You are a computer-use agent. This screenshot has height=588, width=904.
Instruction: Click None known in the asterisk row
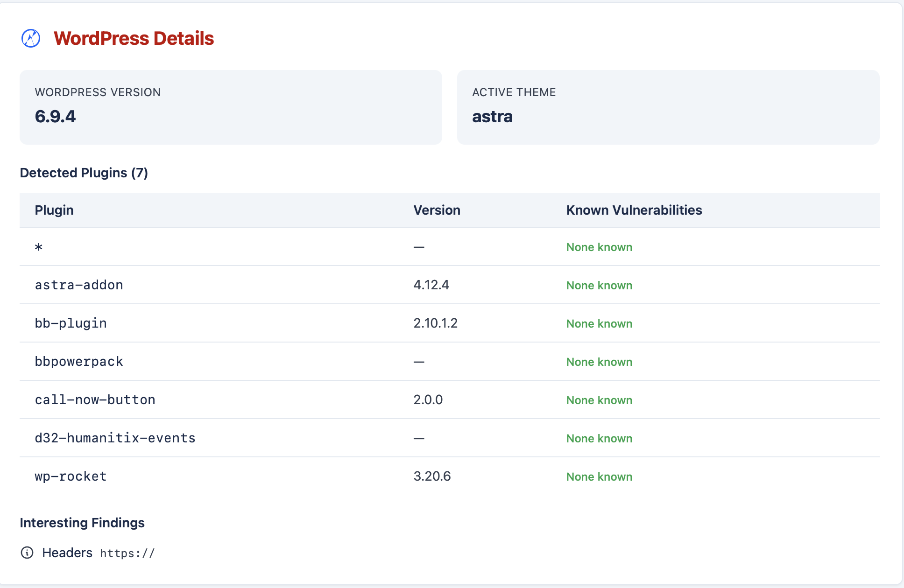tap(599, 247)
